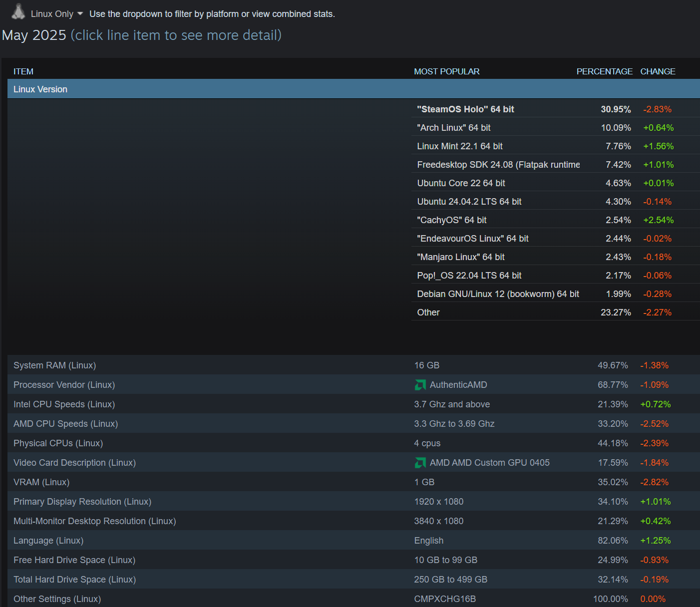Click the 250 GB to 499 GB value
The height and width of the screenshot is (607, 700).
click(x=451, y=579)
